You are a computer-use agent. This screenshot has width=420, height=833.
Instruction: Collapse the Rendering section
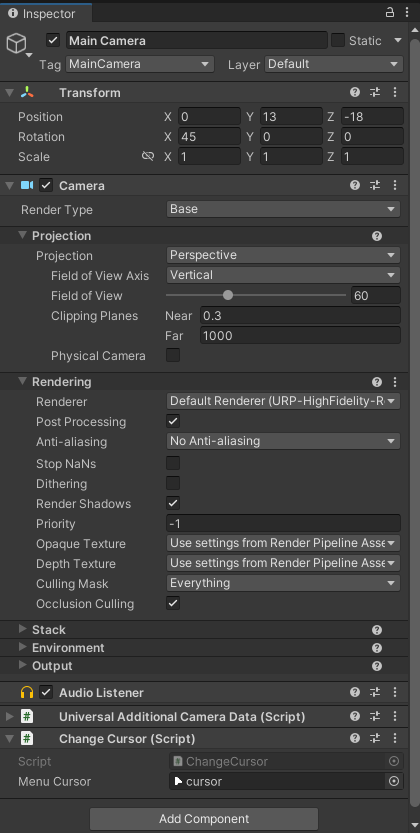pos(22,381)
